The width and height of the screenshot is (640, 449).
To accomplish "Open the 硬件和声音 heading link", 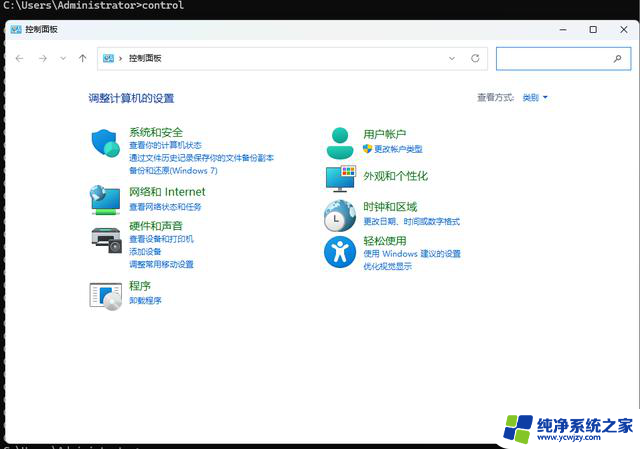I will [156, 226].
